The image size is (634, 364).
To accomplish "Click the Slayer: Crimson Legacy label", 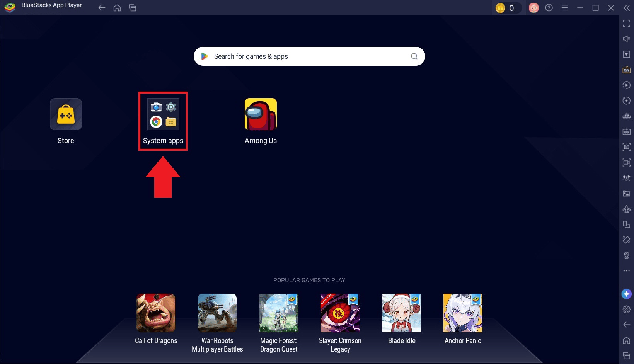I will 340,345.
